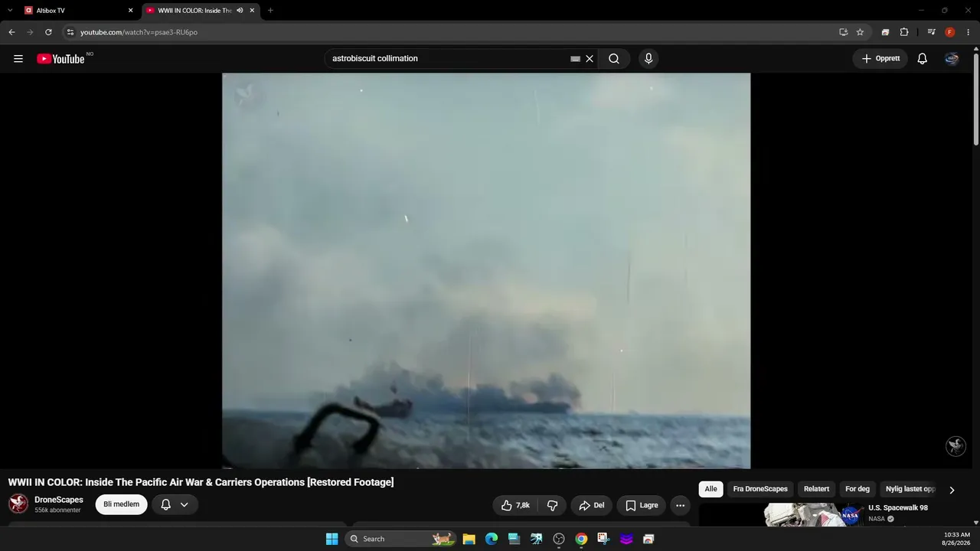Click the video player to pause
The height and width of the screenshot is (551, 980).
[486, 271]
